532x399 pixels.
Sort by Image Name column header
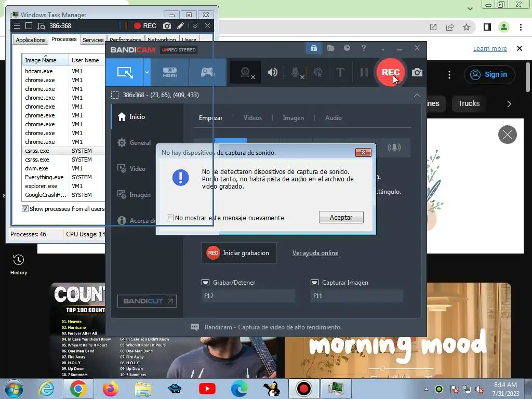46,60
